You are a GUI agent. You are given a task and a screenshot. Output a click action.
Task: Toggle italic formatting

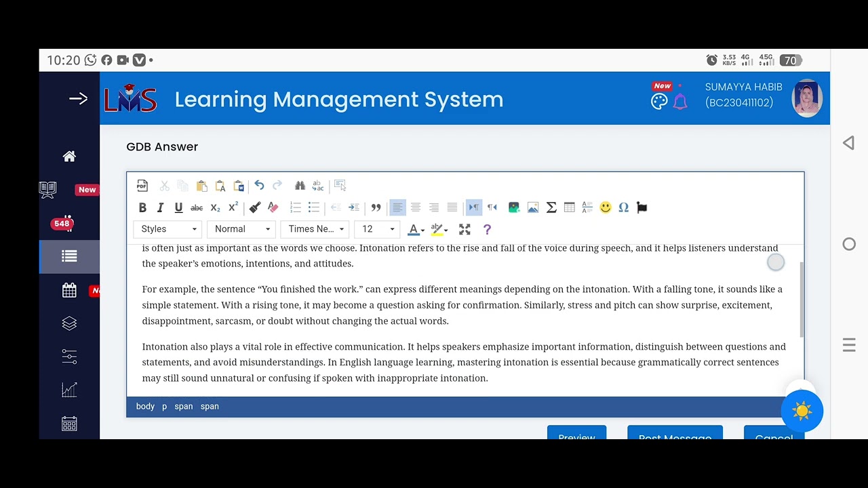pos(161,207)
